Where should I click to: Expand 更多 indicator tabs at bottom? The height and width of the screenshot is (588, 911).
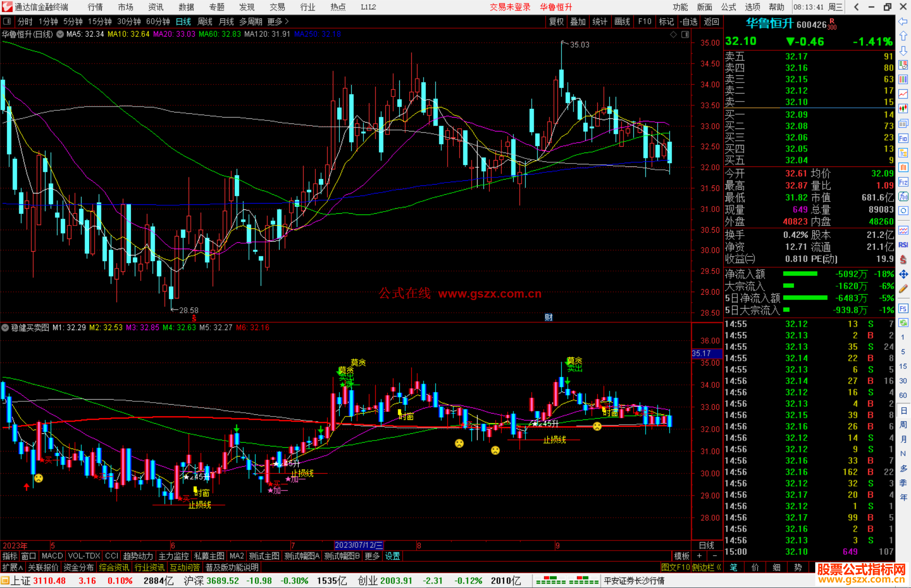point(372,556)
